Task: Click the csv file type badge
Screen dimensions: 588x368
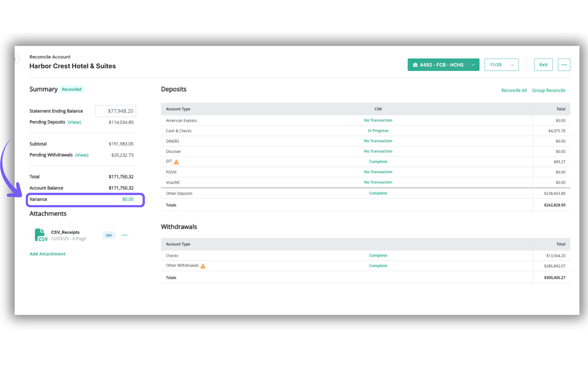Action: tap(109, 235)
